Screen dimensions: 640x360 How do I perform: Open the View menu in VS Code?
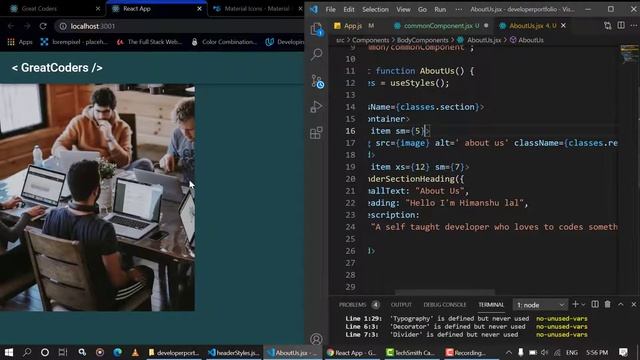(x=403, y=9)
